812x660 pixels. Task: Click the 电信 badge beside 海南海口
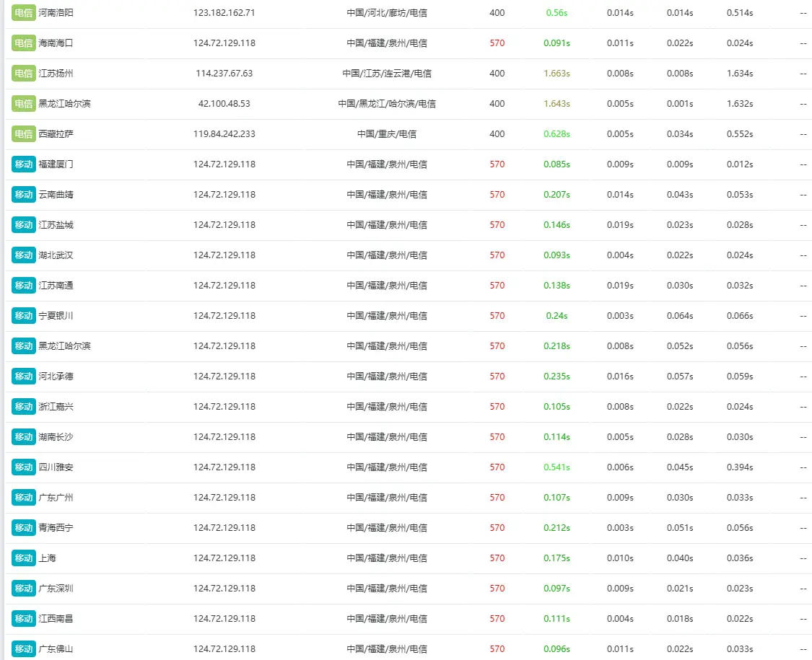tap(24, 43)
